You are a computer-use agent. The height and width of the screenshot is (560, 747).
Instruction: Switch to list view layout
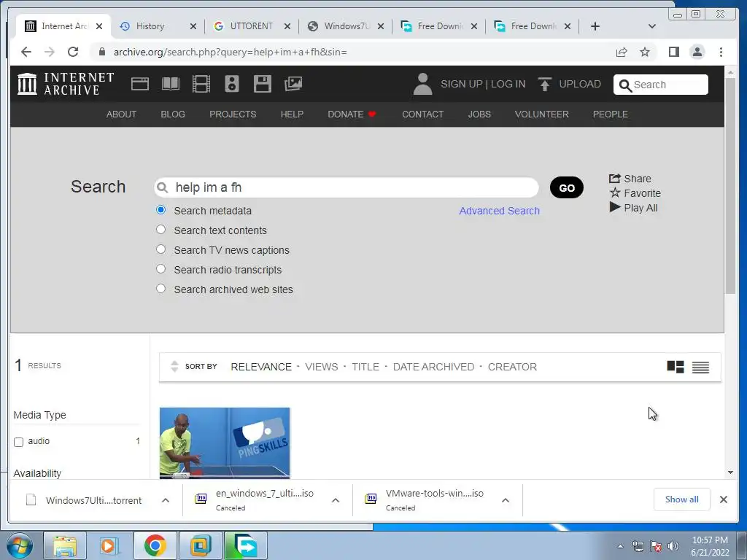701,367
